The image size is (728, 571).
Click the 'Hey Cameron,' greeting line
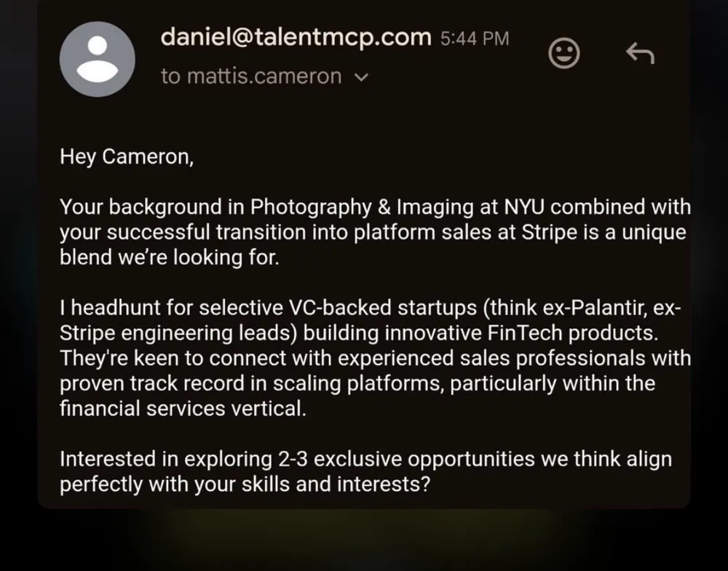127,157
